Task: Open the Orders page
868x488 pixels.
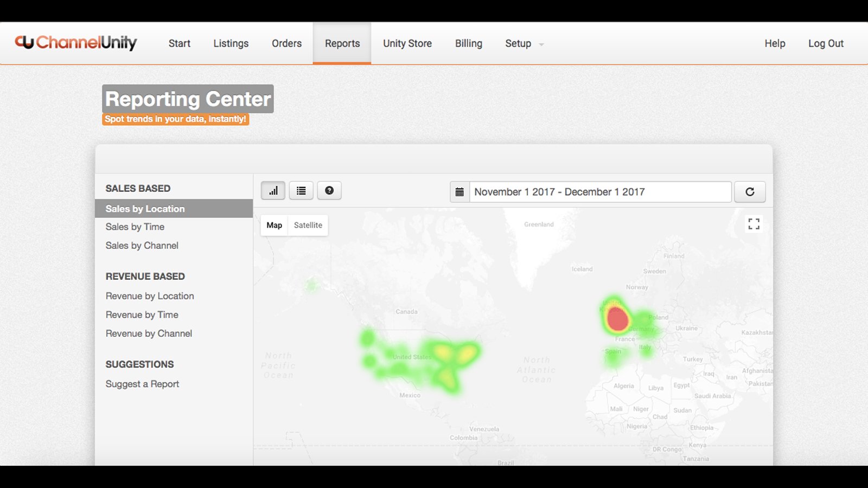Action: point(287,43)
